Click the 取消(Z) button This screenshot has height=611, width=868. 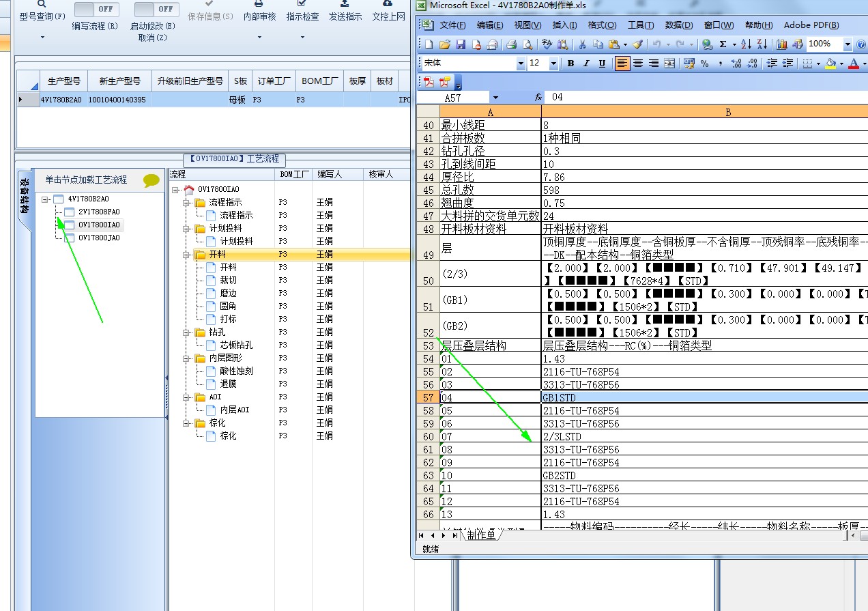(152, 38)
